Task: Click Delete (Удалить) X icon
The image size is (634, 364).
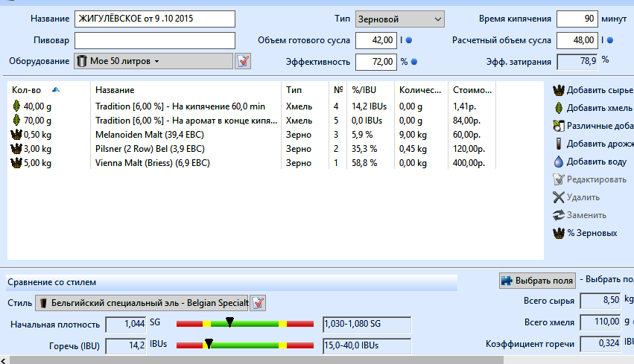Action: coord(559,197)
